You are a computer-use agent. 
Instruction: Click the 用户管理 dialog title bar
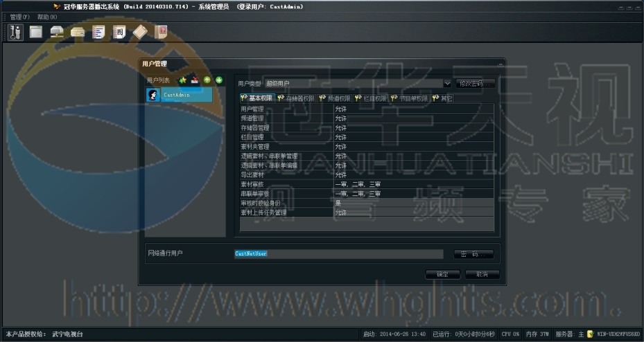pos(322,64)
